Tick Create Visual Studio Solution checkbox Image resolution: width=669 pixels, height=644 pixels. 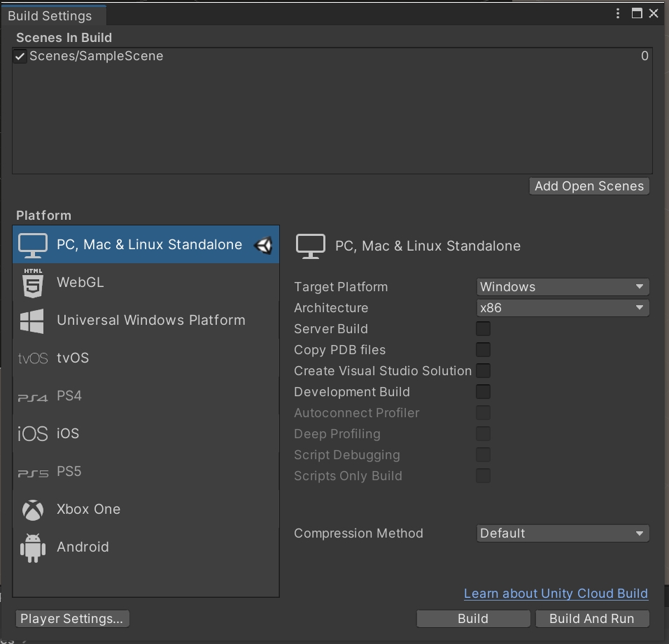(483, 371)
